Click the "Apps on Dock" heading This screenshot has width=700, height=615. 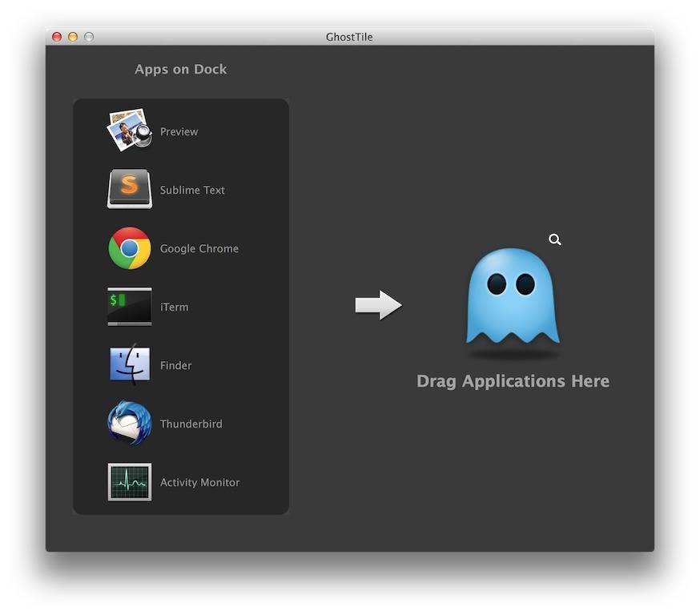181,69
